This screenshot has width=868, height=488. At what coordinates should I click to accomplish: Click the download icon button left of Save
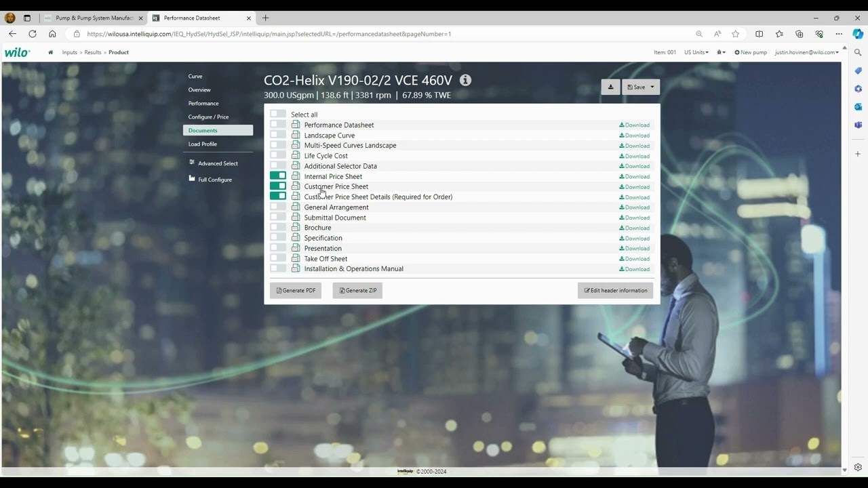point(610,87)
